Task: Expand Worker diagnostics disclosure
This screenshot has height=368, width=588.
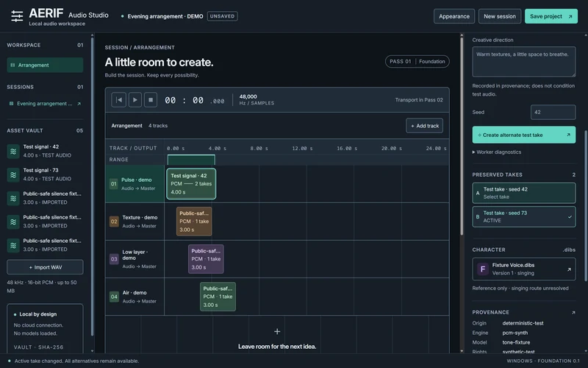Action: pos(497,152)
